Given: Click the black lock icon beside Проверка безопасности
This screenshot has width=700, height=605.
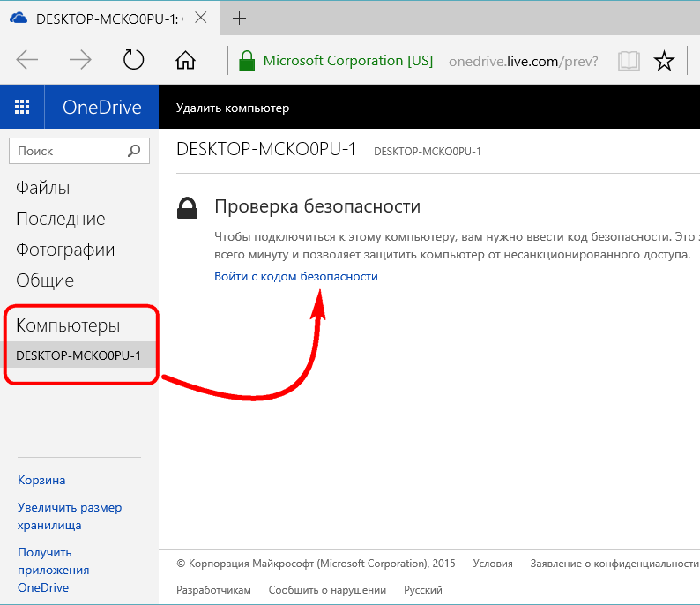Looking at the screenshot, I should (x=187, y=208).
